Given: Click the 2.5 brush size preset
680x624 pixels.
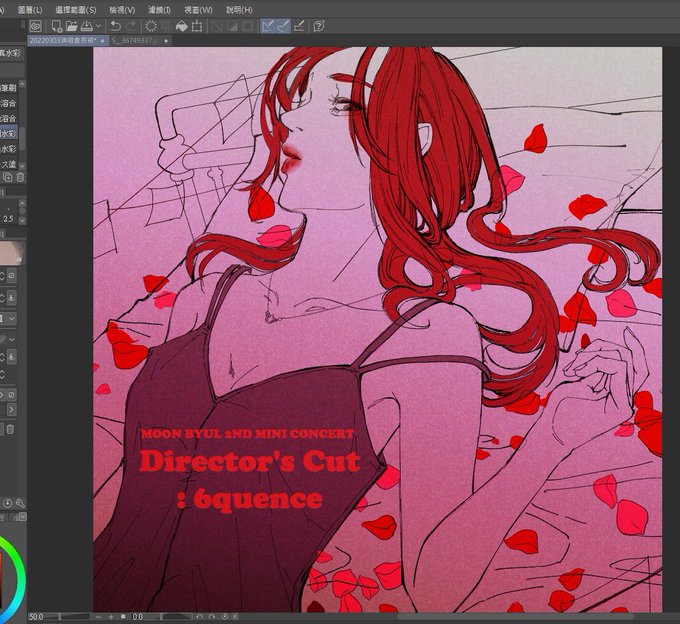Looking at the screenshot, I should tap(8, 219).
